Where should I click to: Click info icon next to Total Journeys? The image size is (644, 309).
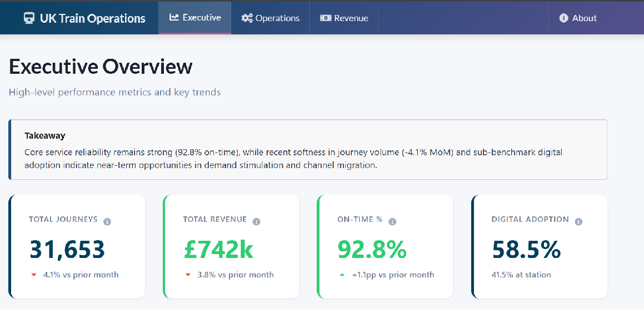(107, 222)
